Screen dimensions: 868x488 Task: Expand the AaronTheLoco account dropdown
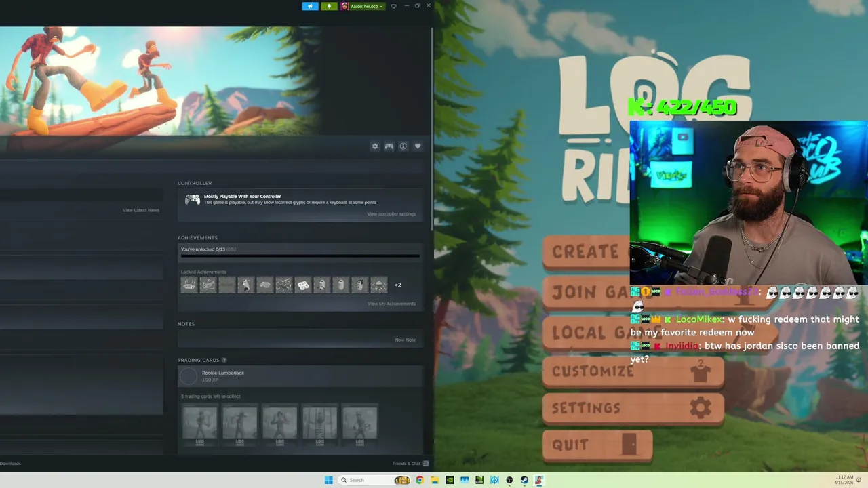(363, 6)
